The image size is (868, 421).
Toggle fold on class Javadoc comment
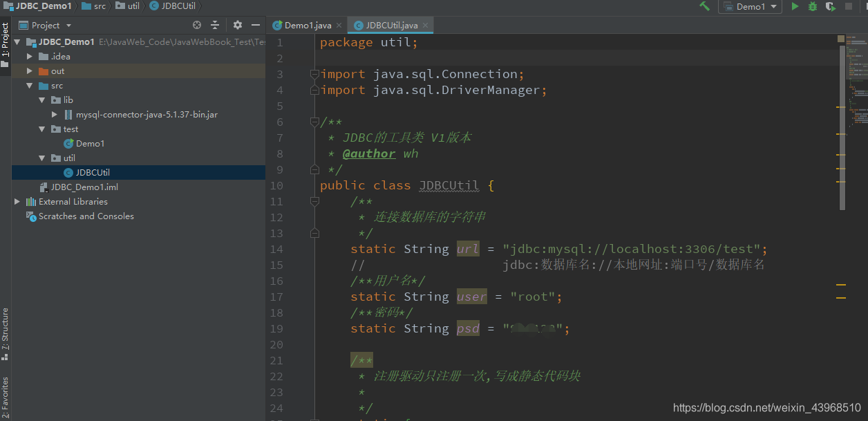click(314, 122)
